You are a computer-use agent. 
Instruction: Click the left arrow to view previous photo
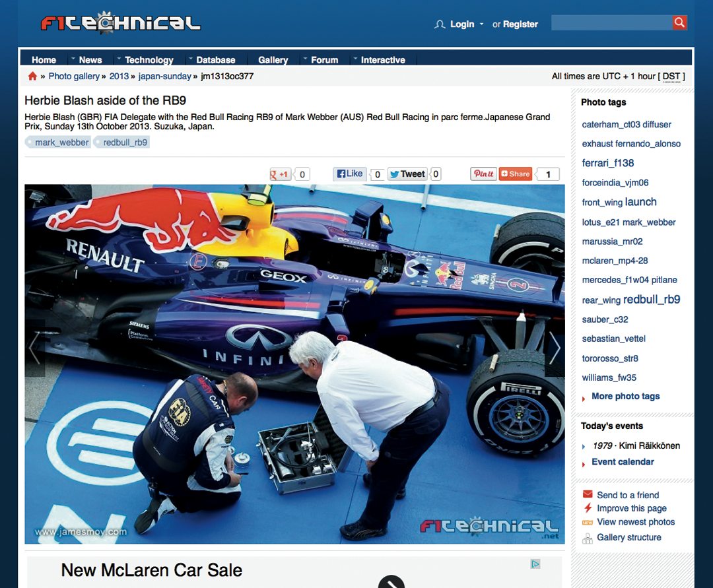coord(34,348)
